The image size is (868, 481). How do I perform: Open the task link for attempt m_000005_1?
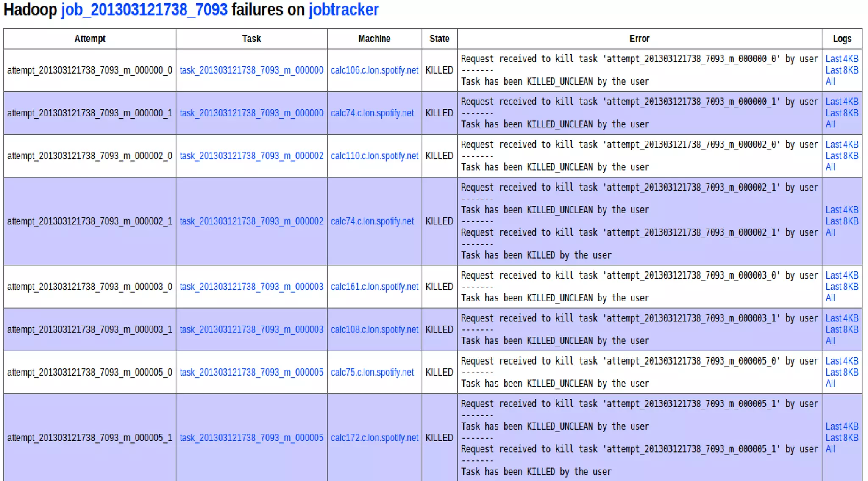pos(251,438)
